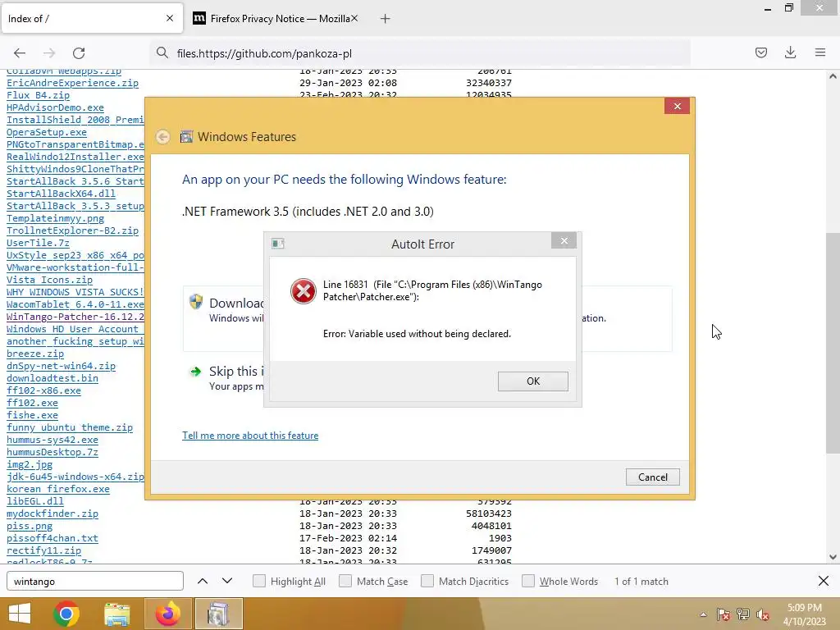Open pissoff4chan.txt link
This screenshot has width=840, height=630.
(x=52, y=538)
